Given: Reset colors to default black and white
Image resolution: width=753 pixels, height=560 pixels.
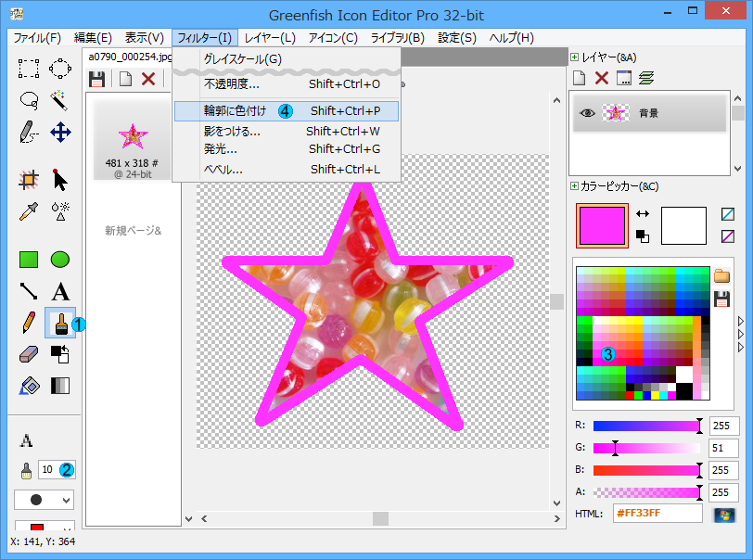Looking at the screenshot, I should coord(643,235).
